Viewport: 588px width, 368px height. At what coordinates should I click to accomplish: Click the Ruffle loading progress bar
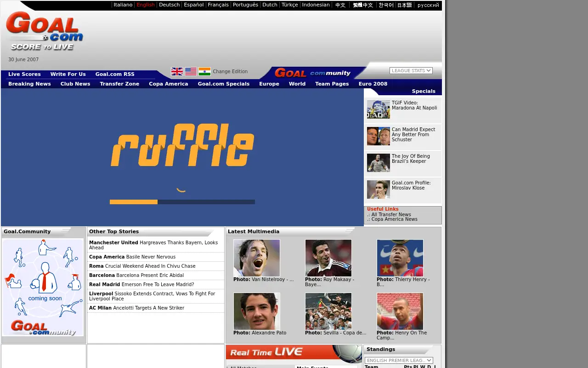click(182, 202)
